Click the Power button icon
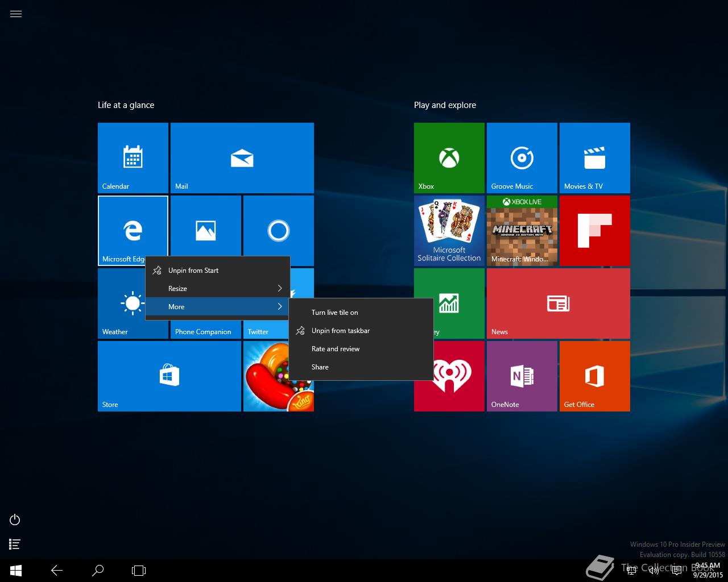 [15, 519]
